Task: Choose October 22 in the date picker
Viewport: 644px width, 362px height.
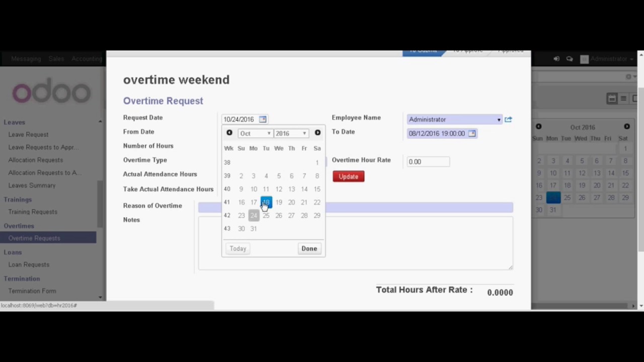Action: click(317, 202)
